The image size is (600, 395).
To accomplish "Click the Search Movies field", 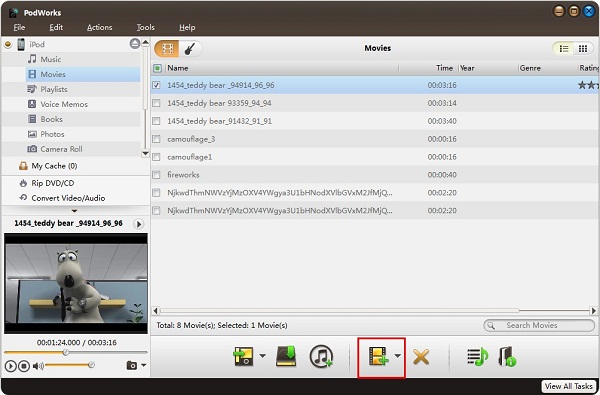I will [x=539, y=325].
